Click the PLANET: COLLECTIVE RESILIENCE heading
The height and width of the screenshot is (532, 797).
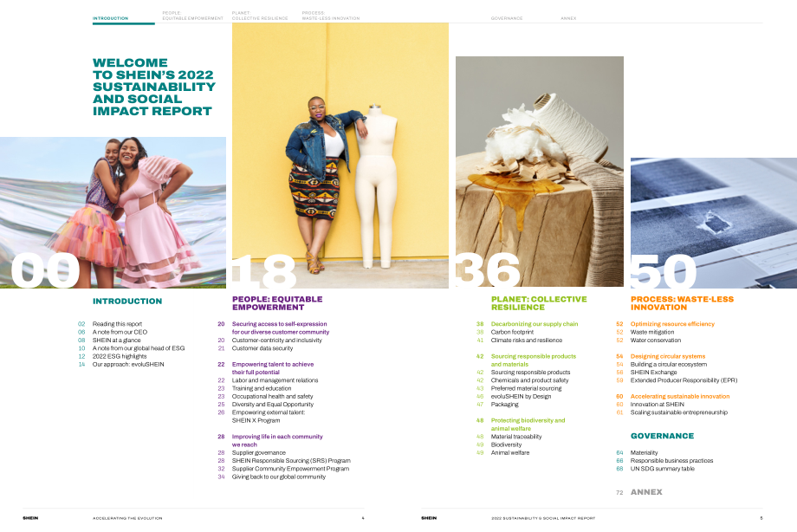click(539, 303)
